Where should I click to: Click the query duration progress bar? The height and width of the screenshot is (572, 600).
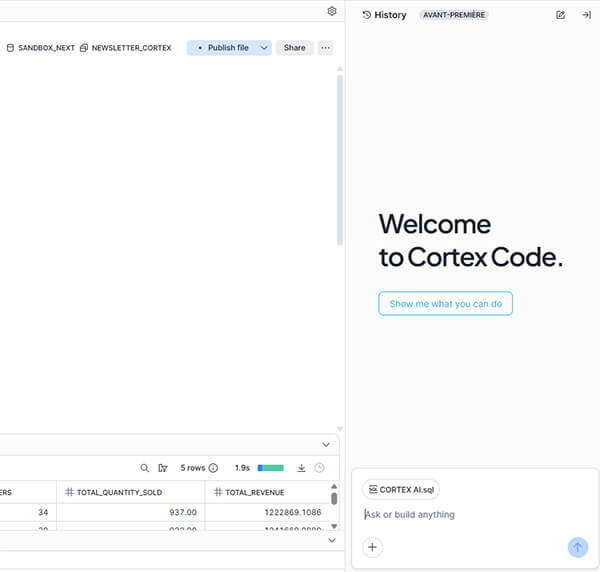point(270,468)
